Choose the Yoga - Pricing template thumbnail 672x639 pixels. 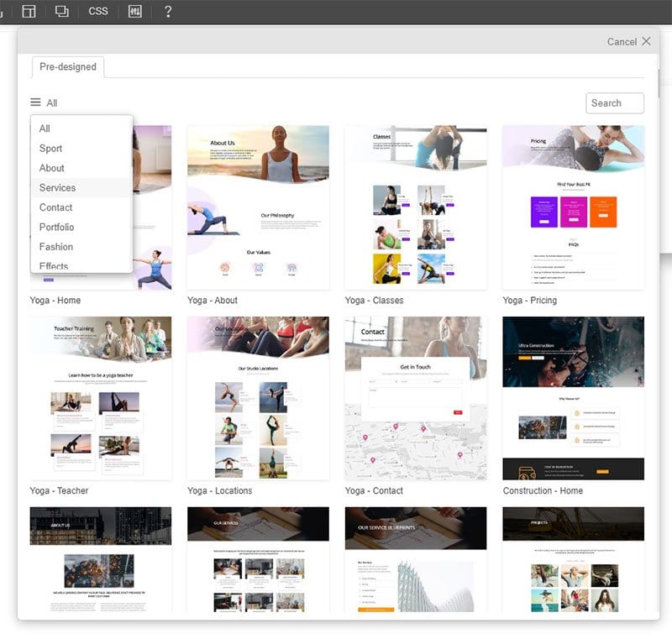point(574,207)
